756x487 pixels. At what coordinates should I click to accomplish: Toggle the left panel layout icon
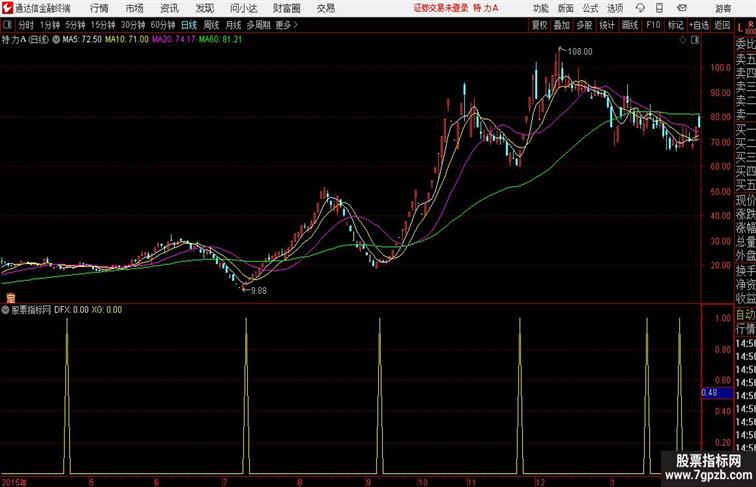coord(7,25)
